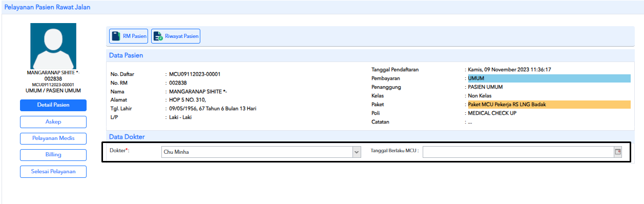Click the Data Dokter section header

(x=127, y=137)
